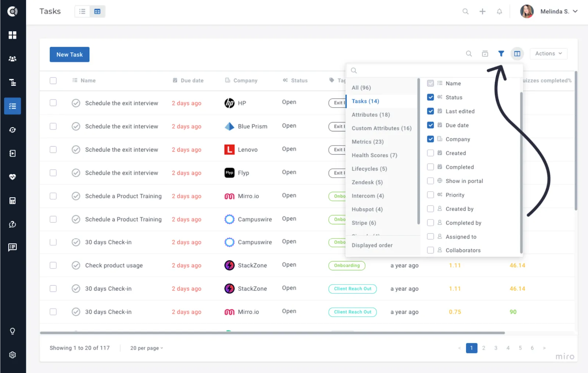Uncheck the Last edited column checkbox
Image resolution: width=588 pixels, height=373 pixels.
[430, 111]
